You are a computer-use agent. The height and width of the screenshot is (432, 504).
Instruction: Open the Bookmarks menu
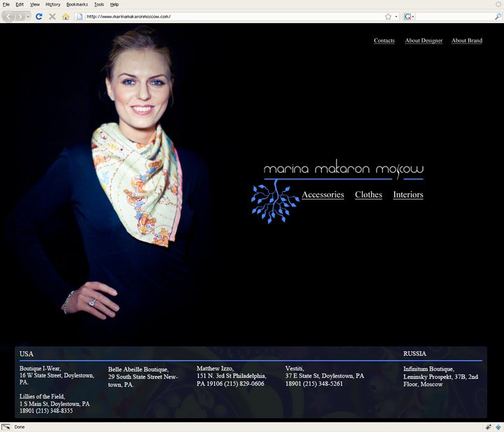77,4
